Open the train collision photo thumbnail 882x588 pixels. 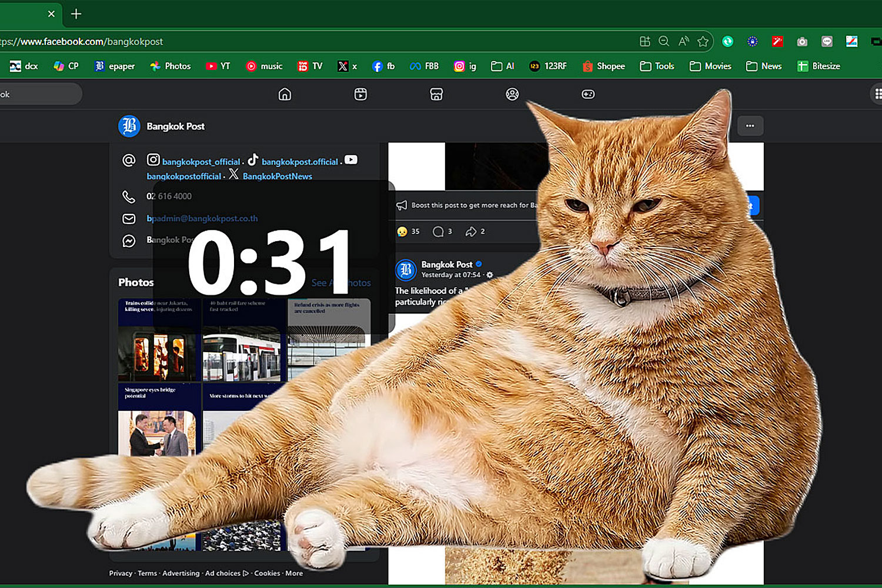click(x=156, y=341)
